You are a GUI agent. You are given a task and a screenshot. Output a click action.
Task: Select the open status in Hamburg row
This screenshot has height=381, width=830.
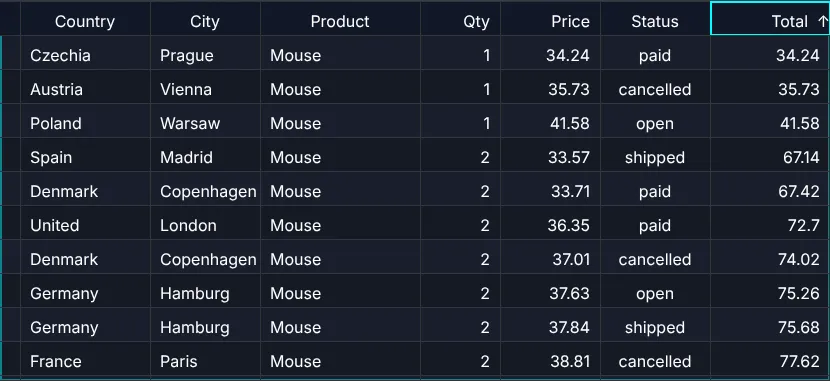[x=655, y=291]
